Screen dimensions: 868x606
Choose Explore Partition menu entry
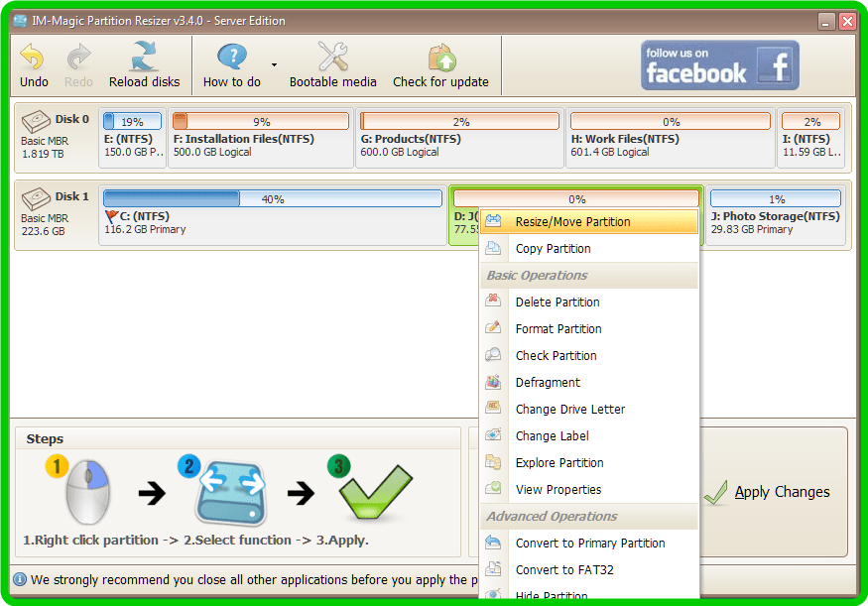(x=589, y=462)
